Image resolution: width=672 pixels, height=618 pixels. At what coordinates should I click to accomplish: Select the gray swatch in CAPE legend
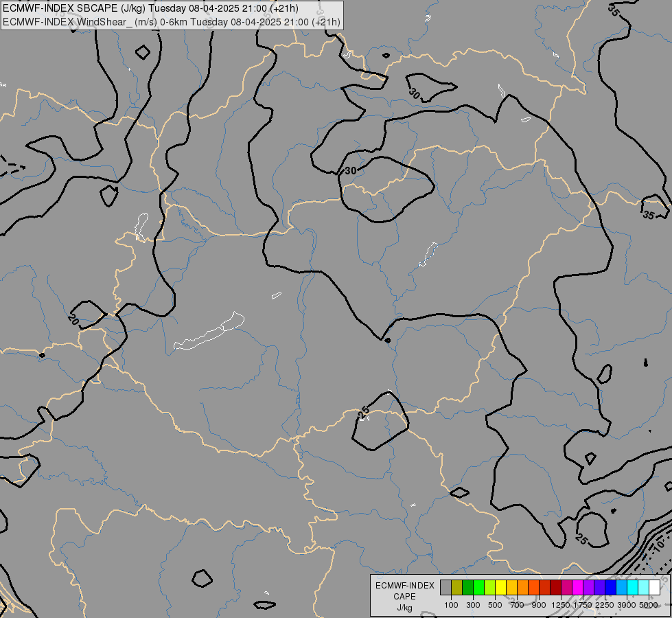pyautogui.click(x=445, y=588)
